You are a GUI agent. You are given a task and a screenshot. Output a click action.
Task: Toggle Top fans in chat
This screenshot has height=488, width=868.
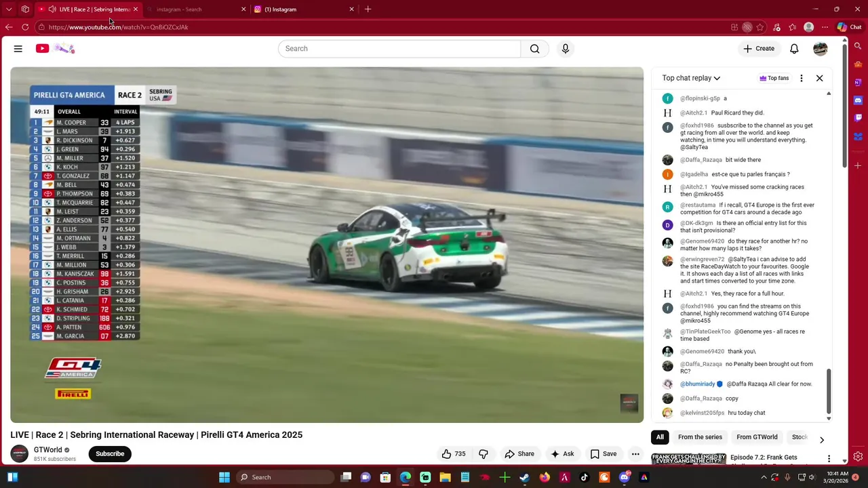774,78
